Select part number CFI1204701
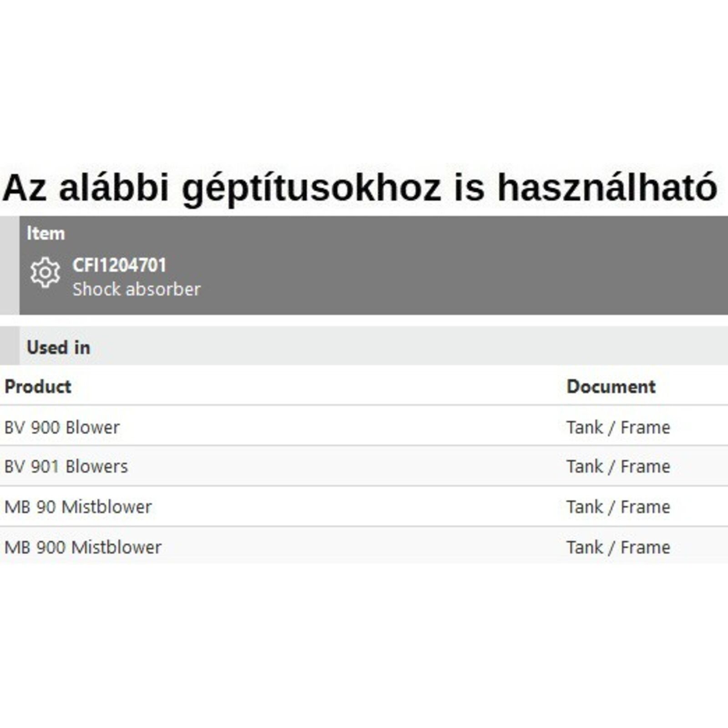 (119, 265)
